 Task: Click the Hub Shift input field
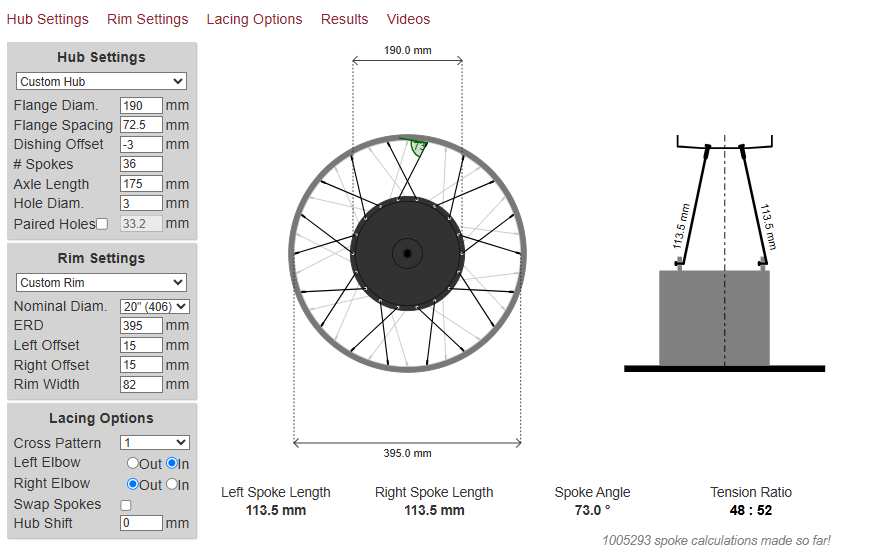(x=141, y=523)
